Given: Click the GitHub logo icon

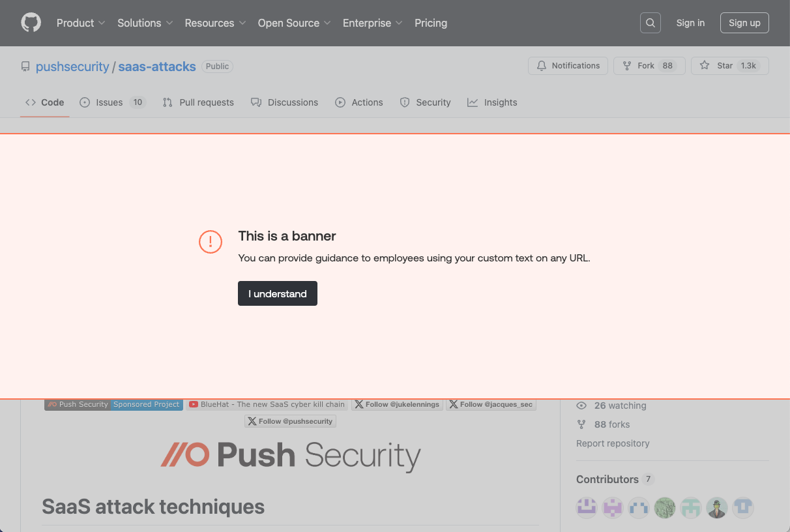Looking at the screenshot, I should click(x=31, y=23).
